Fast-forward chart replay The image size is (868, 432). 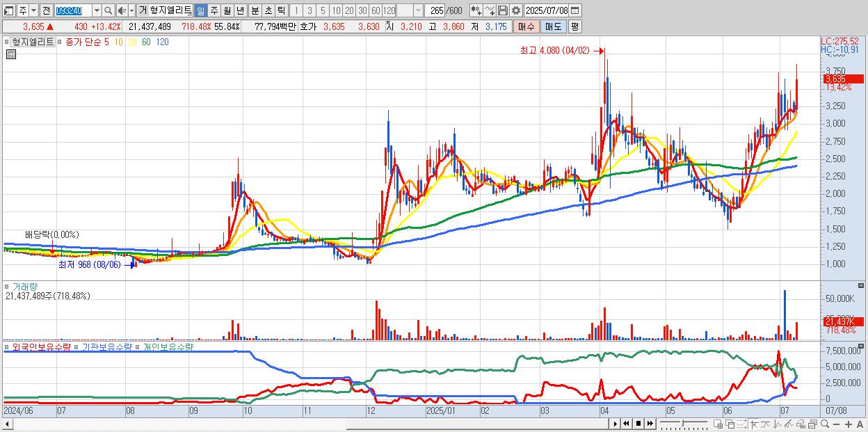tap(650, 423)
